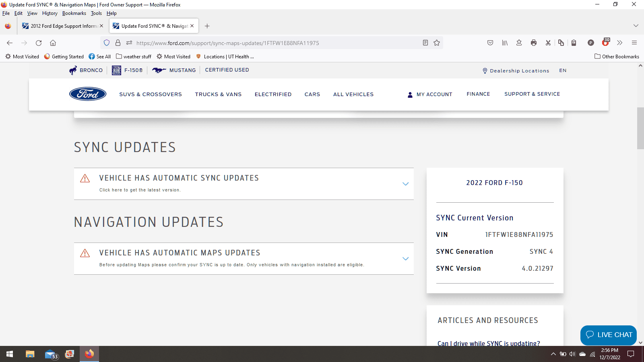Expand Vehicle Has Automatic Maps Updates chevron
This screenshot has width=644, height=362.
405,259
